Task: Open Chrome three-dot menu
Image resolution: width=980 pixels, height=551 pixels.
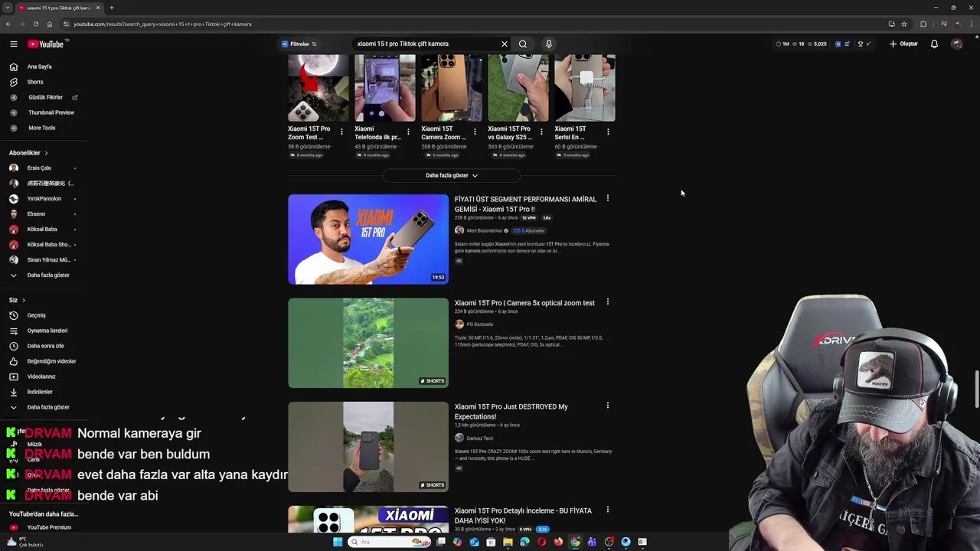Action: tap(972, 24)
